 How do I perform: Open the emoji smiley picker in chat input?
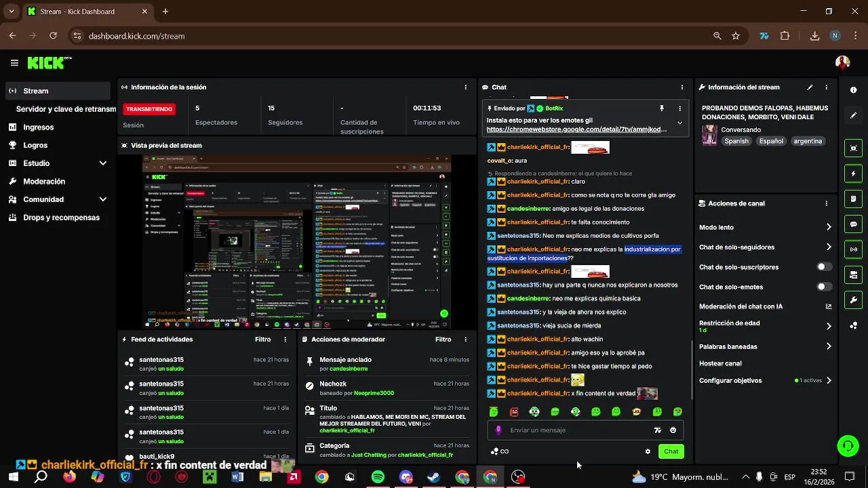(673, 430)
